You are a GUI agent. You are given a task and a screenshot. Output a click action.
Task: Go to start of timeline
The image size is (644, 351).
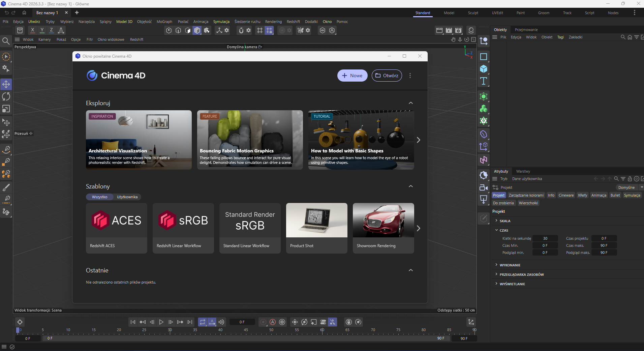pyautogui.click(x=133, y=322)
